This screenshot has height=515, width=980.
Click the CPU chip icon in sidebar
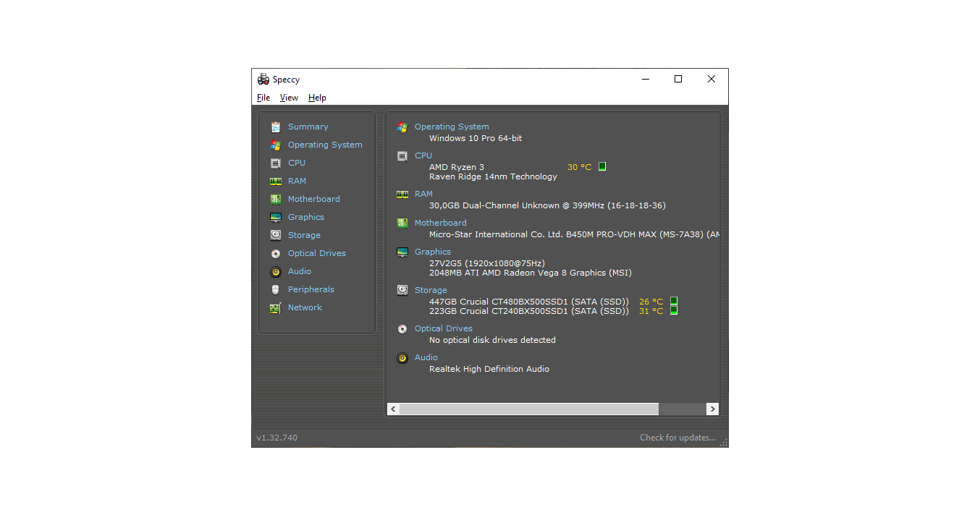pyautogui.click(x=275, y=163)
